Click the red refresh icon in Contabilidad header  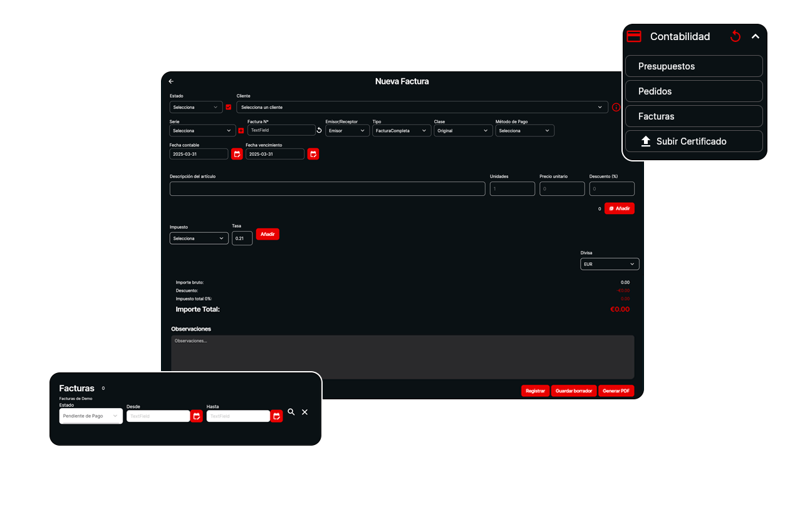[x=735, y=37]
